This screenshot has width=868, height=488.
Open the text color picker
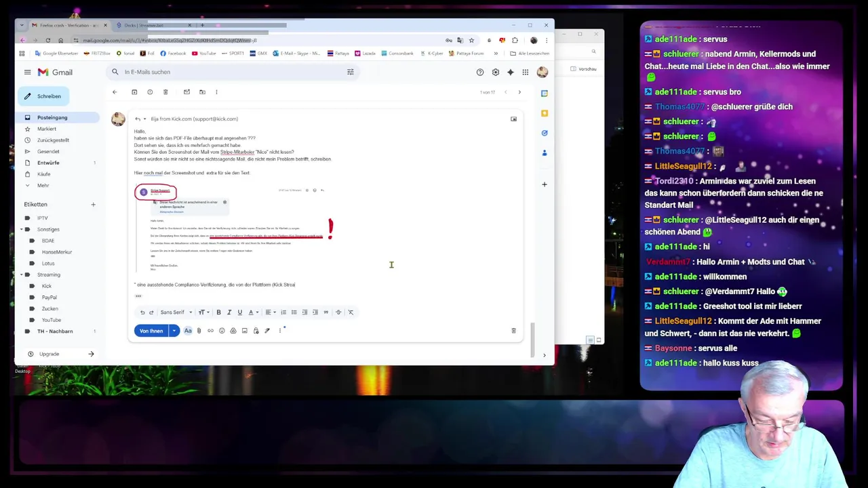point(252,312)
